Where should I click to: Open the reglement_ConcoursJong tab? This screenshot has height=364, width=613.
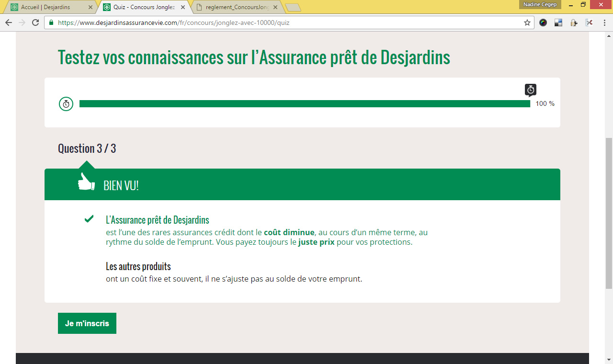click(238, 7)
